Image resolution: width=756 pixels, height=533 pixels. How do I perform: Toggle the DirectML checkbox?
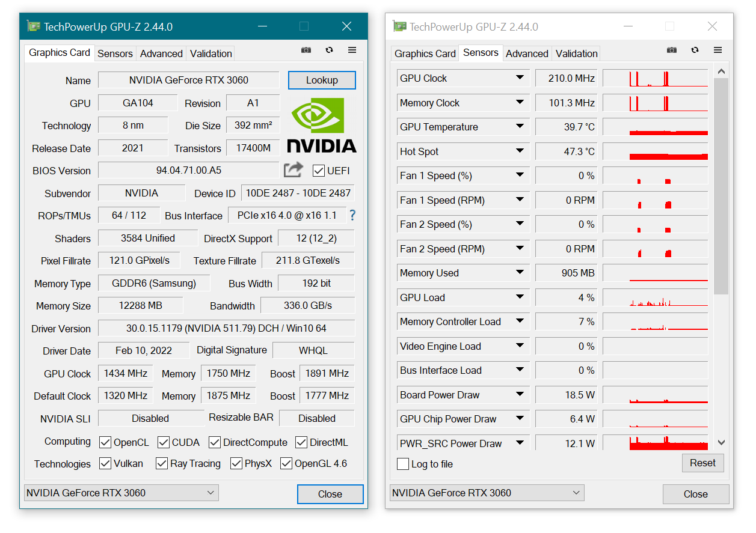click(301, 442)
